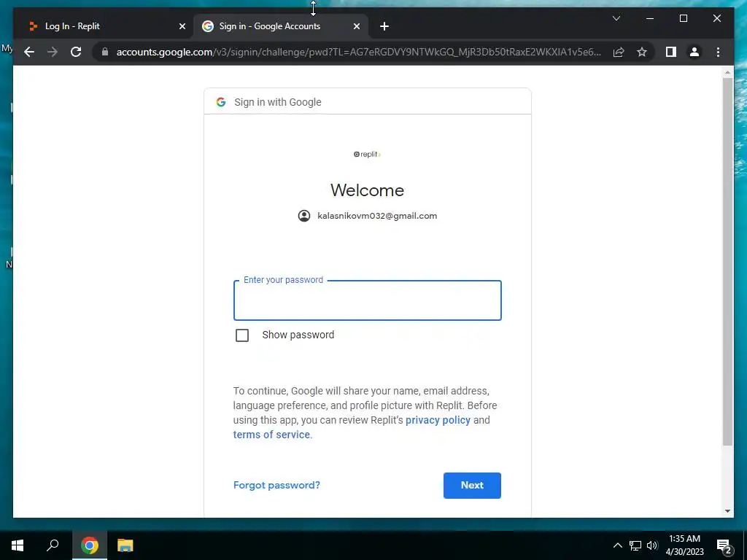Image resolution: width=747 pixels, height=560 pixels.
Task: Click the scrollbar up arrow
Action: tap(727, 73)
